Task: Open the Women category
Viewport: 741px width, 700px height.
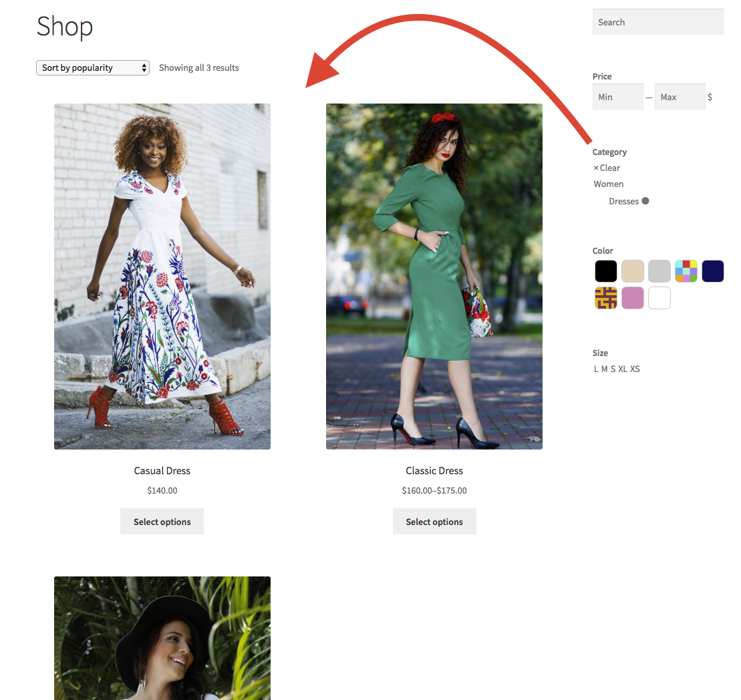Action: (608, 184)
